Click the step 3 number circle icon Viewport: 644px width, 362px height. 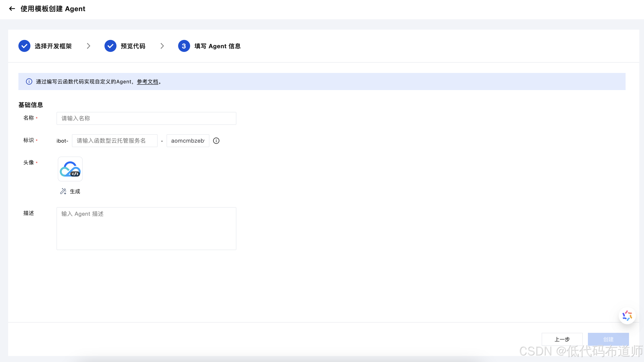184,46
